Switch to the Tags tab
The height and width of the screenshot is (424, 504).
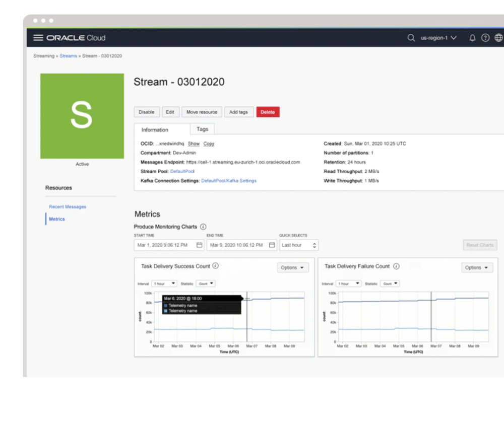202,129
